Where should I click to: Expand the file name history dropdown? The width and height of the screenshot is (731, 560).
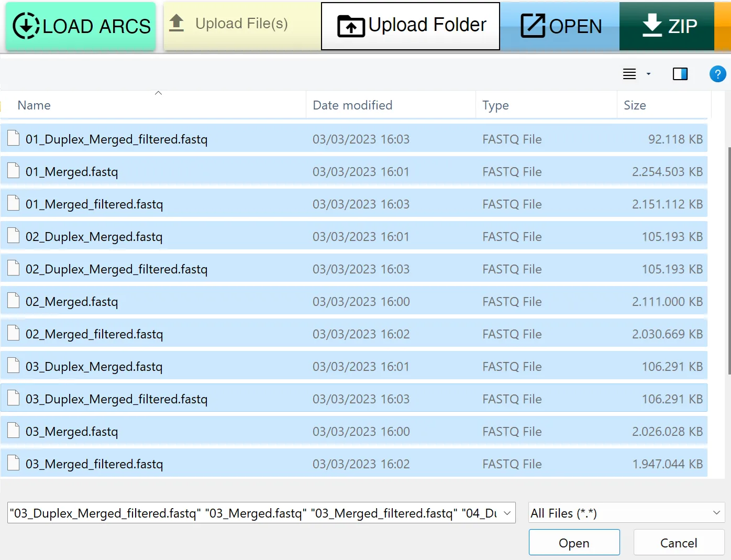(507, 513)
